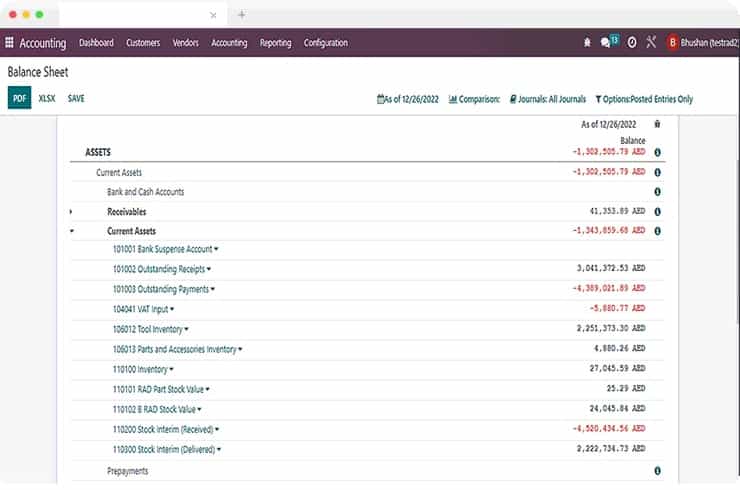Open the Reporting menu
Screen dimensions: 740x490
click(275, 43)
